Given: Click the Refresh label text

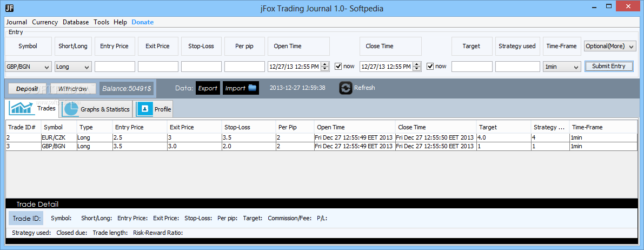Looking at the screenshot, I should coord(364,88).
